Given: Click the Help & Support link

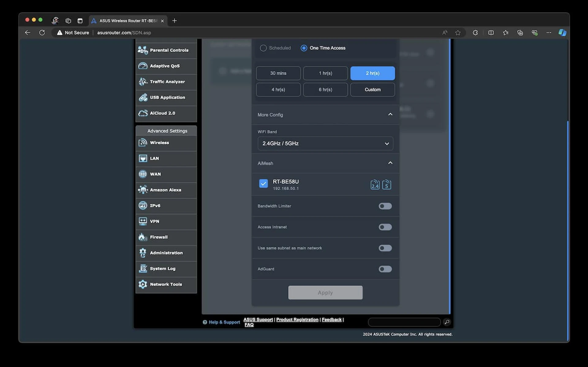Looking at the screenshot, I should point(221,322).
